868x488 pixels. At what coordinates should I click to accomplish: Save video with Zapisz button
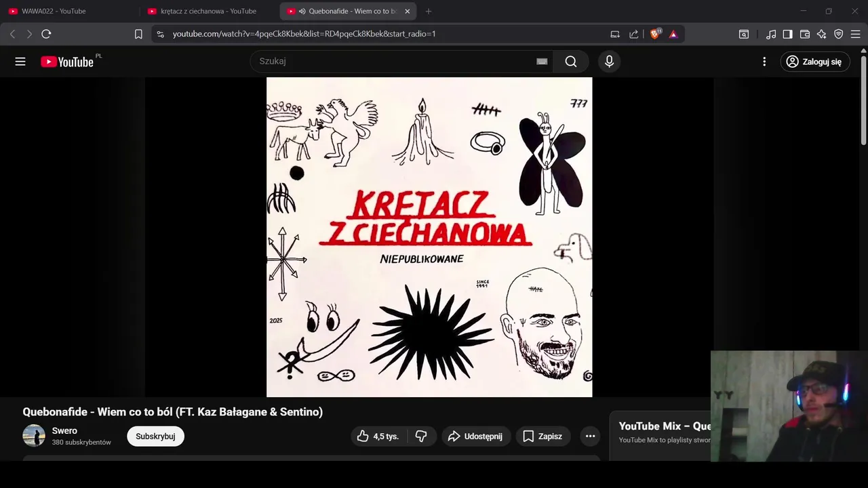(x=542, y=436)
